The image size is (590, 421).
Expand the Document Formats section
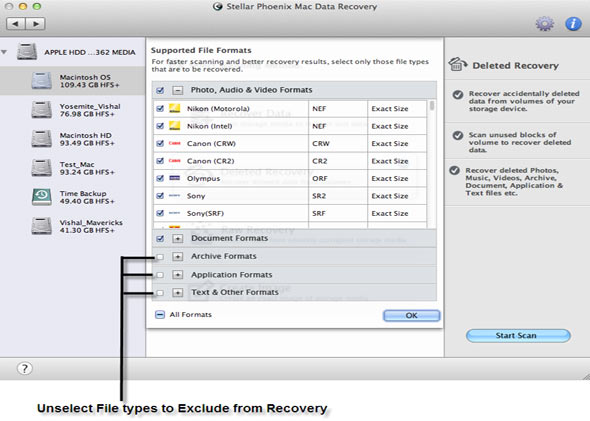pos(178,238)
